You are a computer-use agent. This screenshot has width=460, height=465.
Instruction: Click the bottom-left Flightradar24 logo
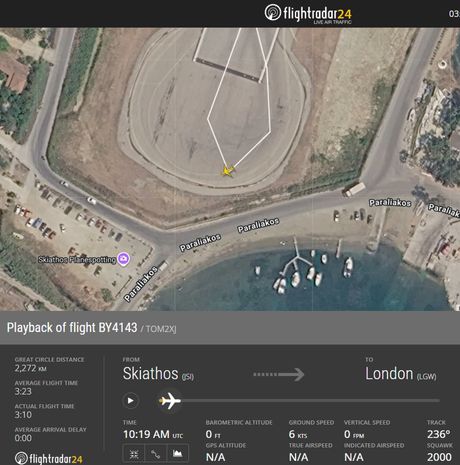49,458
